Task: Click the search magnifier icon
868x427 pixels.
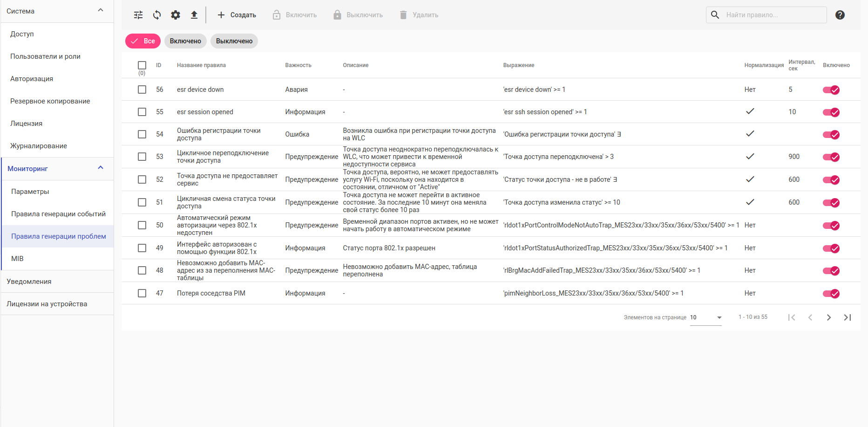Action: 715,15
